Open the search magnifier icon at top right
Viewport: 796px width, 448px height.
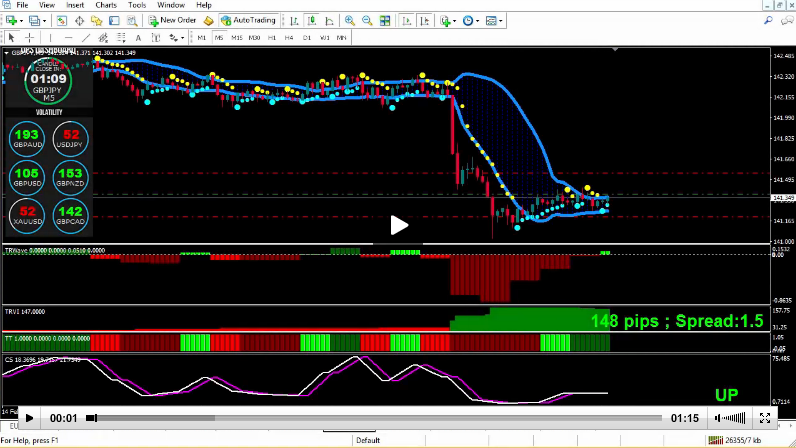(x=768, y=20)
